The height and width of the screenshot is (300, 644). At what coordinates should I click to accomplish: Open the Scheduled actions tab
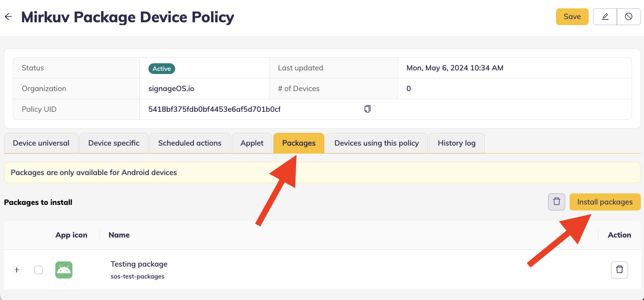coord(189,143)
